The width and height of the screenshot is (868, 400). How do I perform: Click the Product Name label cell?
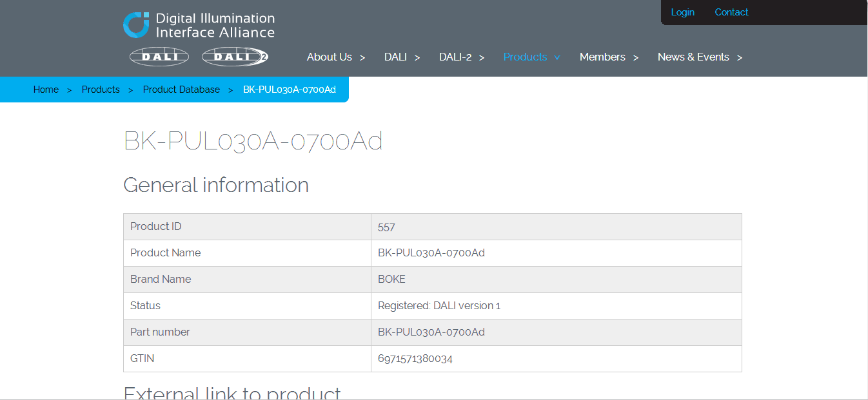tap(247, 253)
